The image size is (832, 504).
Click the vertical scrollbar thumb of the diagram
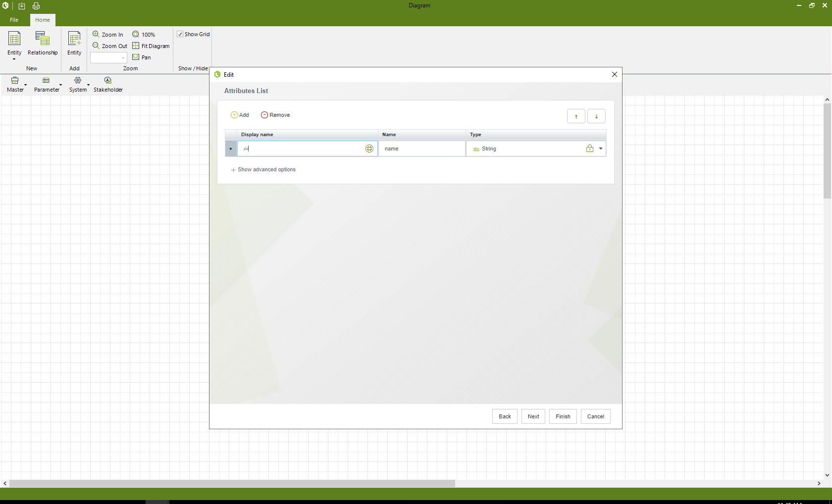(x=827, y=151)
